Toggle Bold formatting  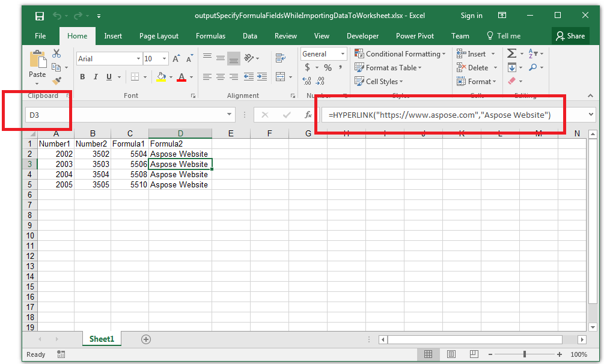coord(82,77)
